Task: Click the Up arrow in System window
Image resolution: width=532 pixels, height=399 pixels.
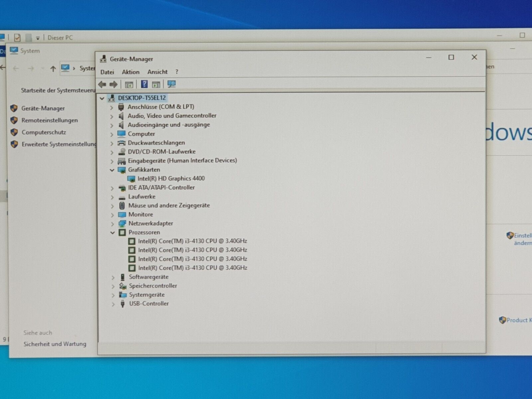Action: tap(53, 69)
